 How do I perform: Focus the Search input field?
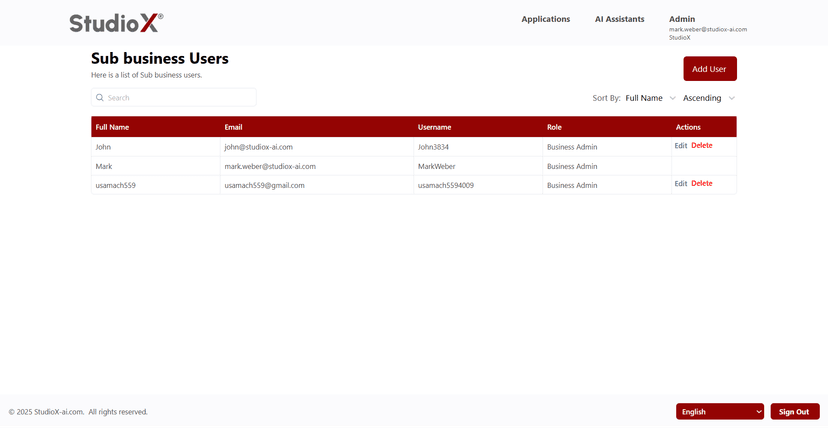tap(178, 98)
